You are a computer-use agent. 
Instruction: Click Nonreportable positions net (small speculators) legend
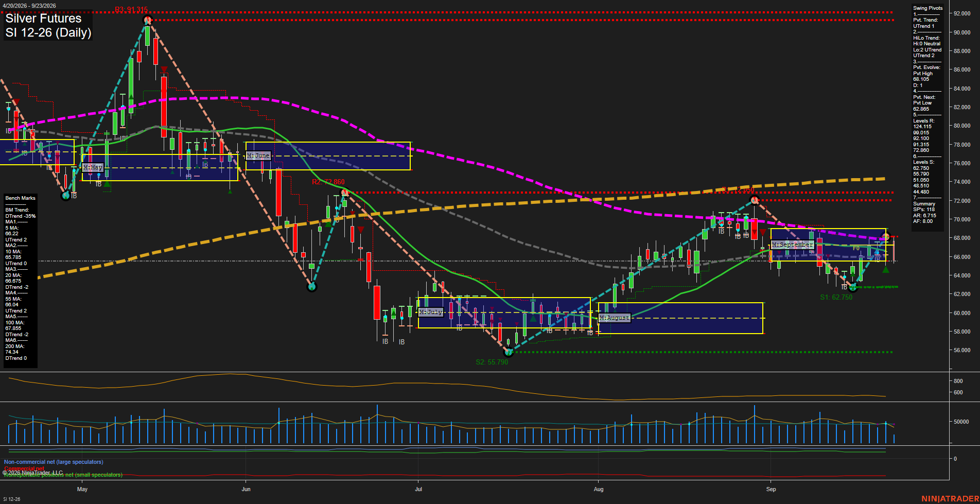tap(63, 475)
